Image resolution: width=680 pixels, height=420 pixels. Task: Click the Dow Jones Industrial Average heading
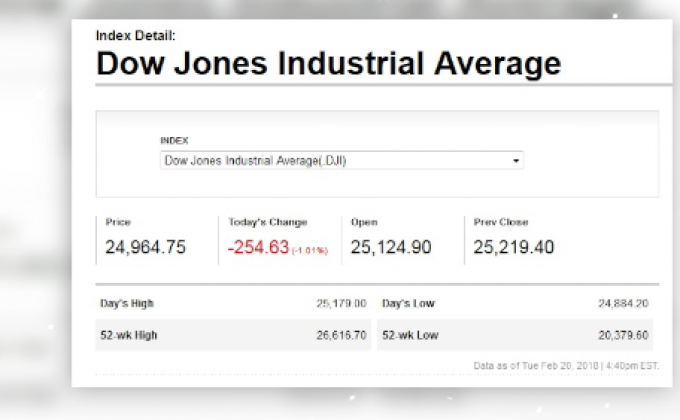point(328,65)
